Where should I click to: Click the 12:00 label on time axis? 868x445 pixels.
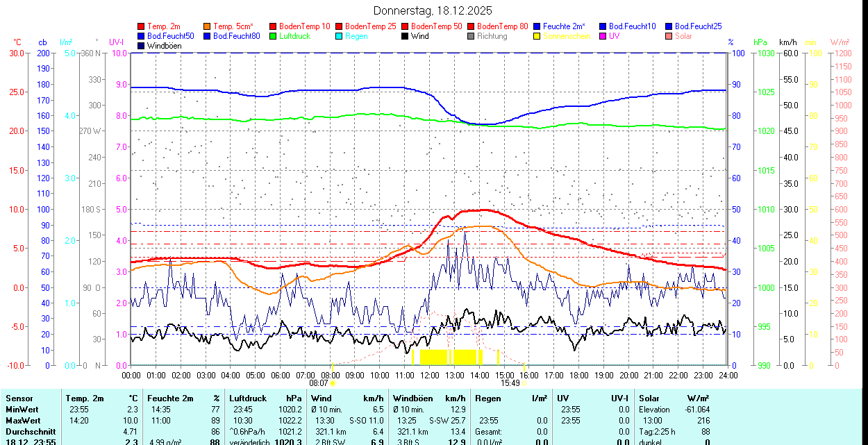(x=430, y=375)
